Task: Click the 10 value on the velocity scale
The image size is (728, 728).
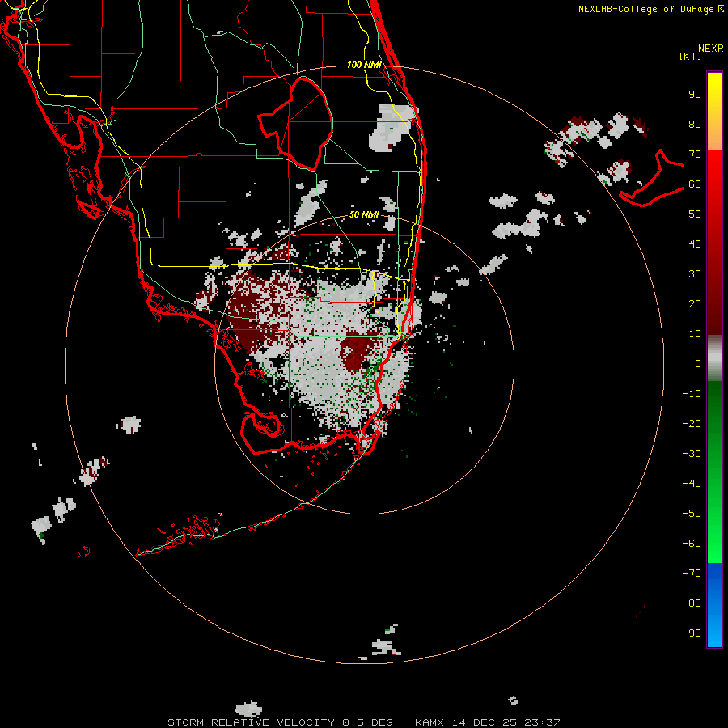Action: coord(695,334)
